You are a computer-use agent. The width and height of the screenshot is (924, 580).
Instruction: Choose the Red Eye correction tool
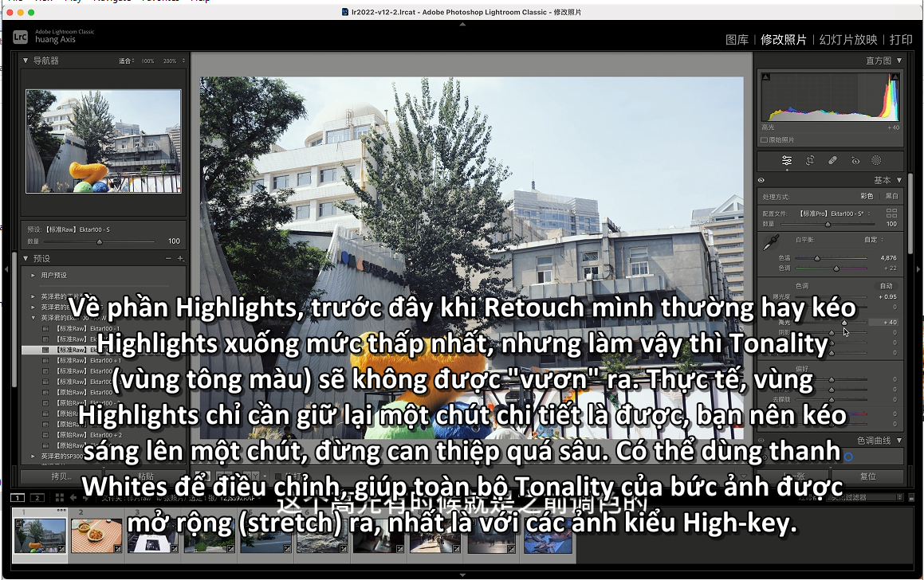855,160
